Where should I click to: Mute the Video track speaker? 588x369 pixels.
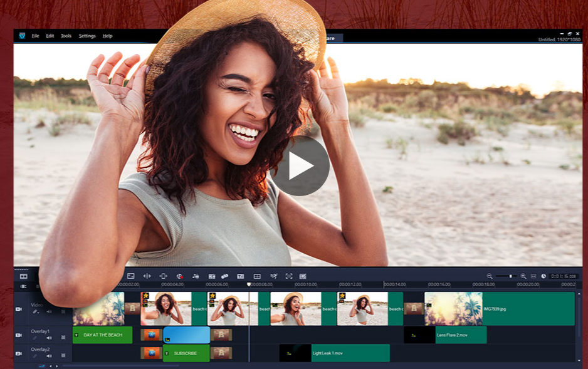tap(49, 311)
